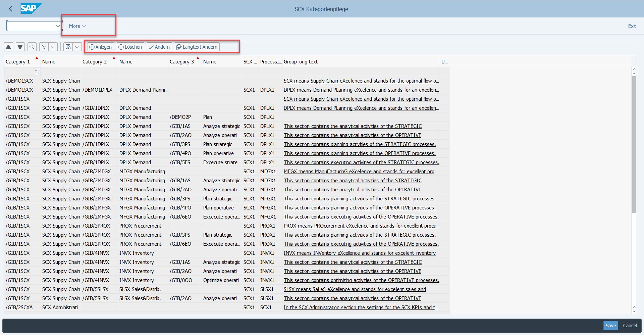Click the sort descending toolbar icon
Viewport: 644px width, 335px height.
[x=20, y=47]
